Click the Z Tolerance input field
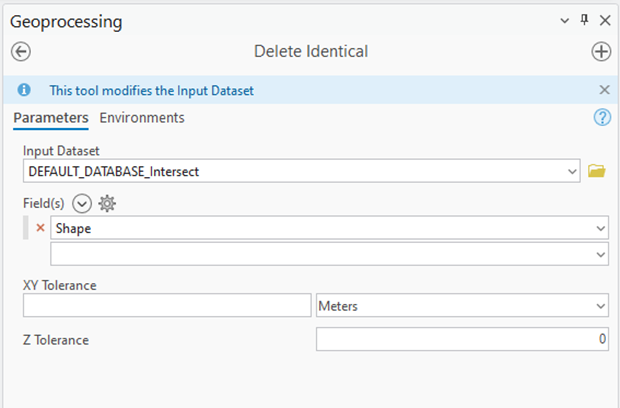 [x=462, y=340]
